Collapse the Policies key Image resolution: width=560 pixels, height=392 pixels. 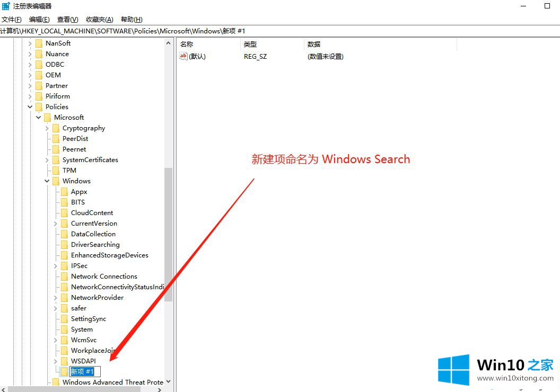tap(30, 106)
